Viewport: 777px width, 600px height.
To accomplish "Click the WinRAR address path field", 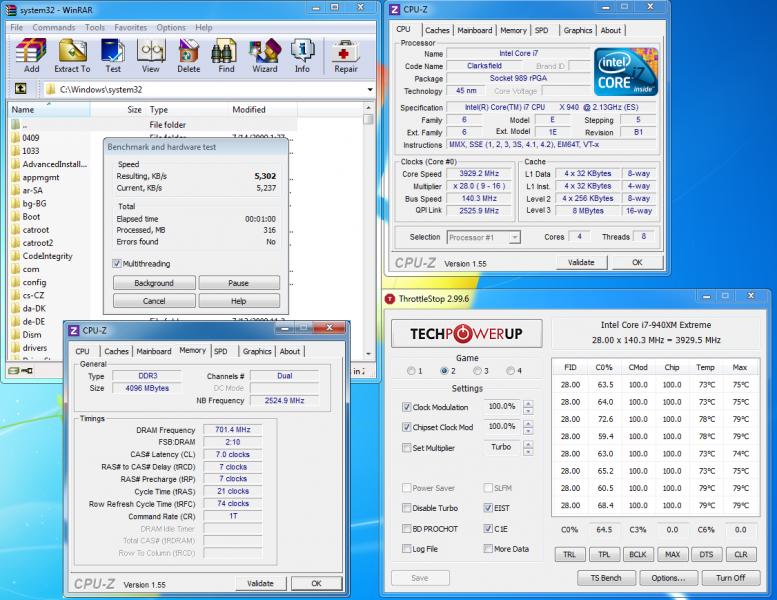I will 209,90.
